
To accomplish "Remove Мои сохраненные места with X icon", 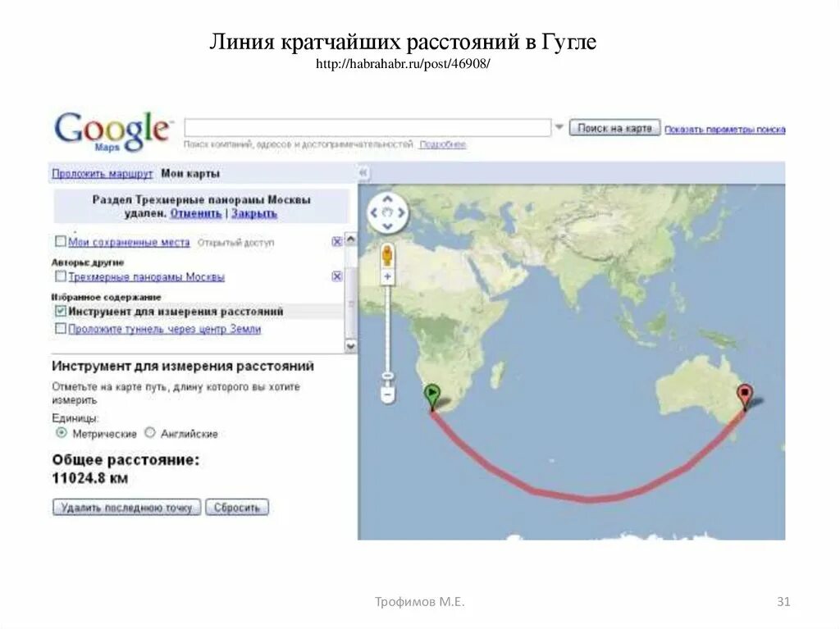I will (x=336, y=242).
